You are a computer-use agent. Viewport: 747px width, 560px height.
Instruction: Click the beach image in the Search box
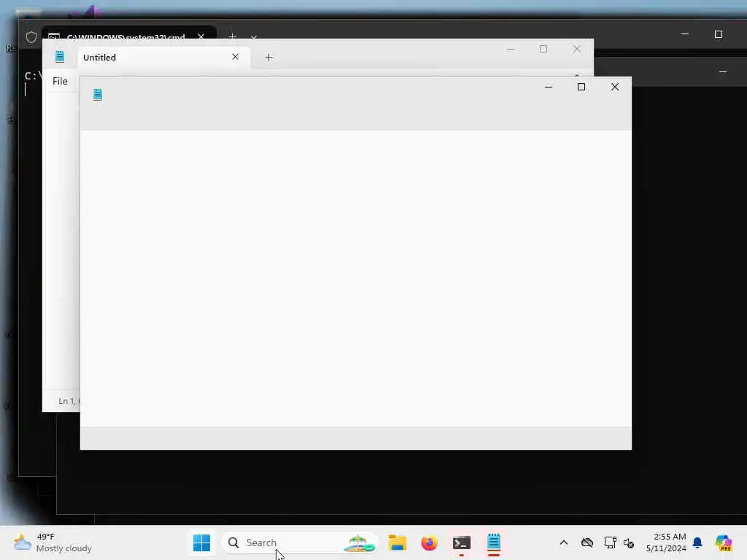point(360,543)
